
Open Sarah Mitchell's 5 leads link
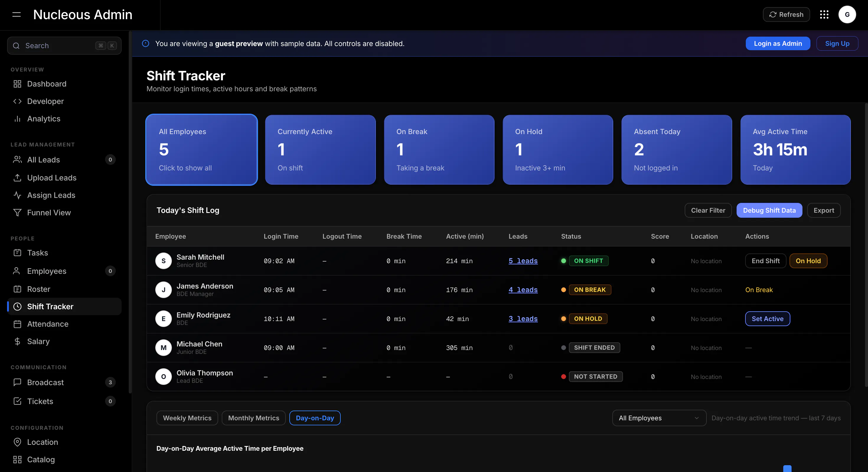[523, 261]
